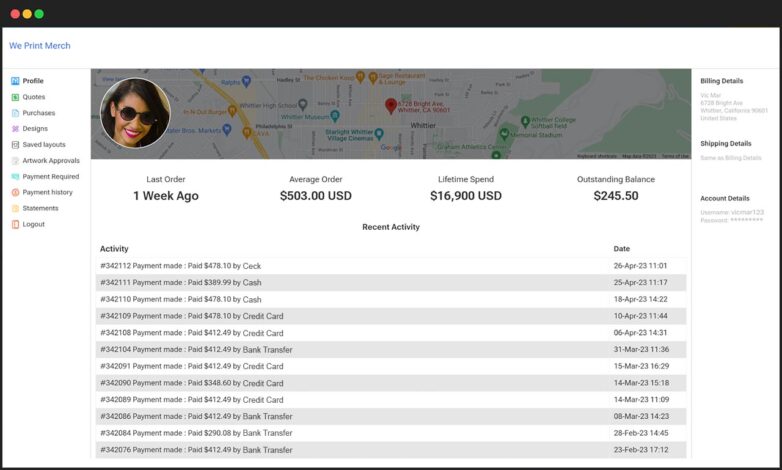Click the user profile photo
Viewport: 782px width, 470px height.
pos(135,113)
